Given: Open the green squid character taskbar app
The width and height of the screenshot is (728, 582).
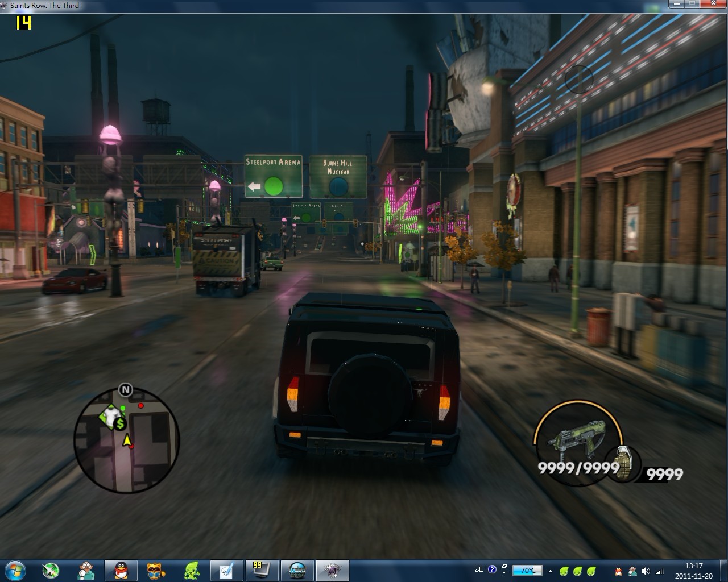Looking at the screenshot, I should coord(191,570).
